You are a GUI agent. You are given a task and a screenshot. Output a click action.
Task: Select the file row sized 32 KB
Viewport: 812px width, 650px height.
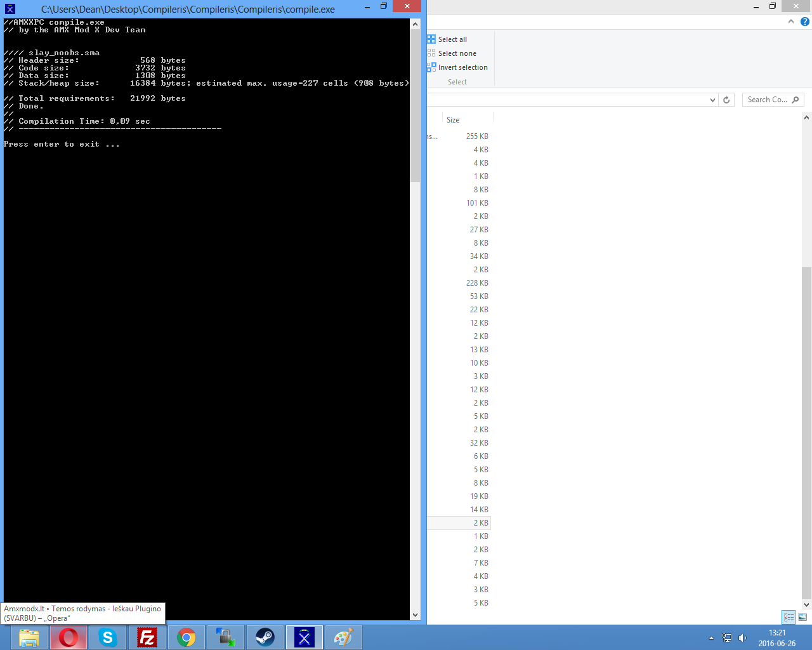pos(459,443)
